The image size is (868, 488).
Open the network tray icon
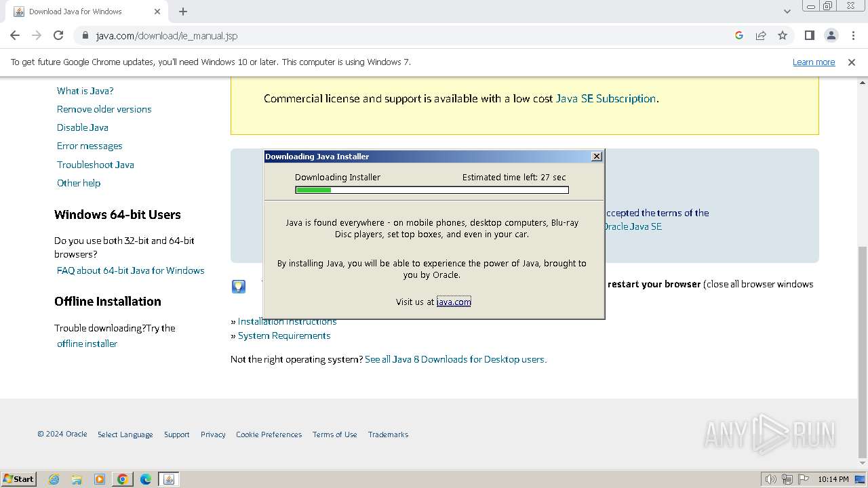[787, 479]
